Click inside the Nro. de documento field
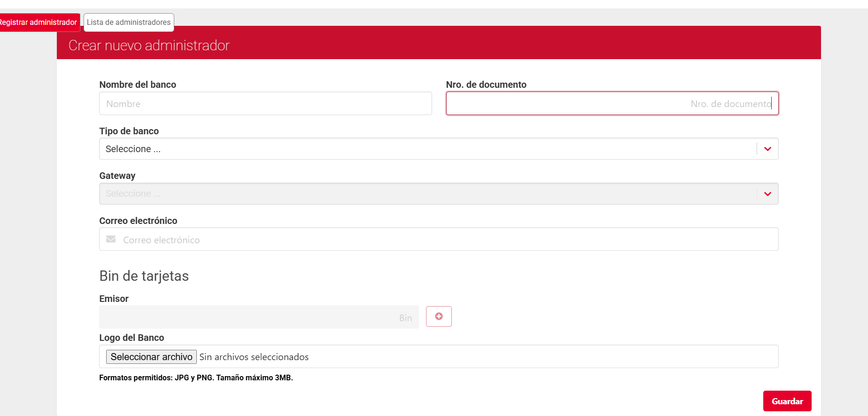Image resolution: width=868 pixels, height=416 pixels. click(x=612, y=104)
